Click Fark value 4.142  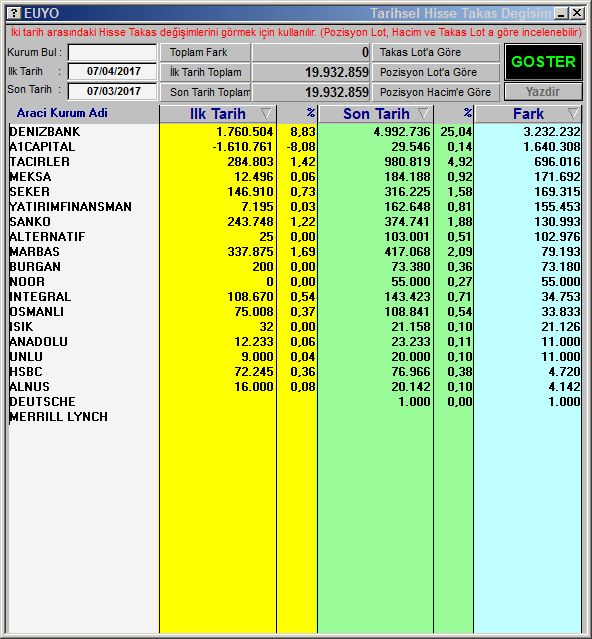click(x=564, y=387)
